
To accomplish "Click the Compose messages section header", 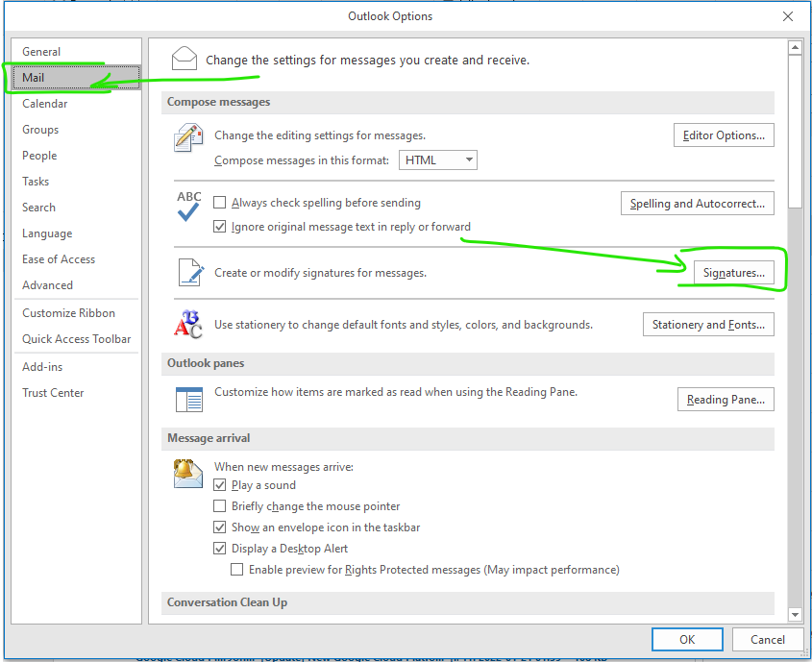I will pyautogui.click(x=468, y=103).
